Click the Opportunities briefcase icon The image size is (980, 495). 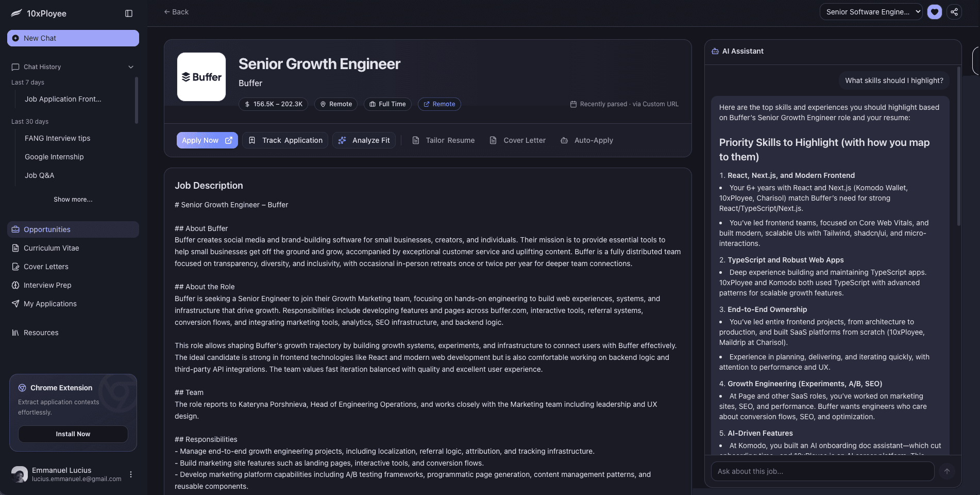[x=15, y=229]
